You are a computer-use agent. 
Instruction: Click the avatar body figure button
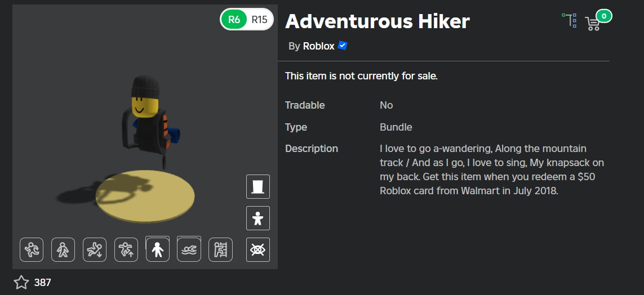(258, 218)
